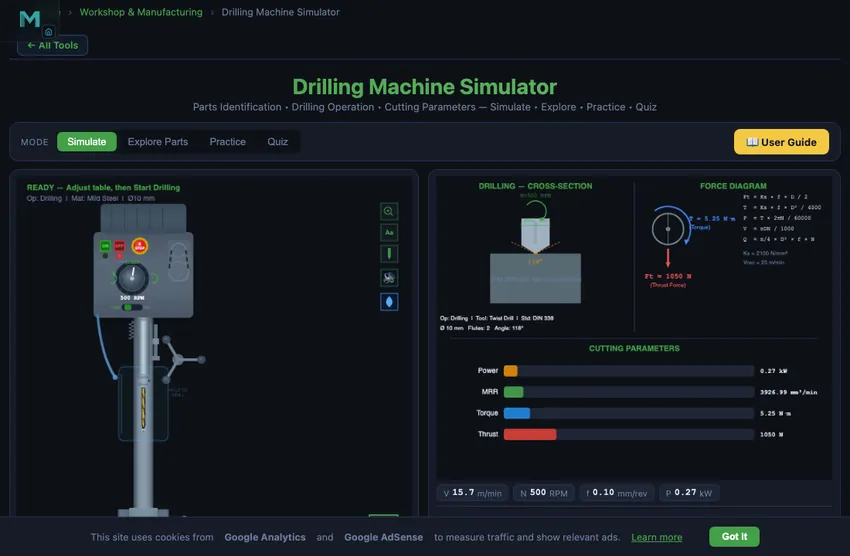The height and width of the screenshot is (556, 850).
Task: Switch to Explore Parts mode
Action: pyautogui.click(x=158, y=142)
